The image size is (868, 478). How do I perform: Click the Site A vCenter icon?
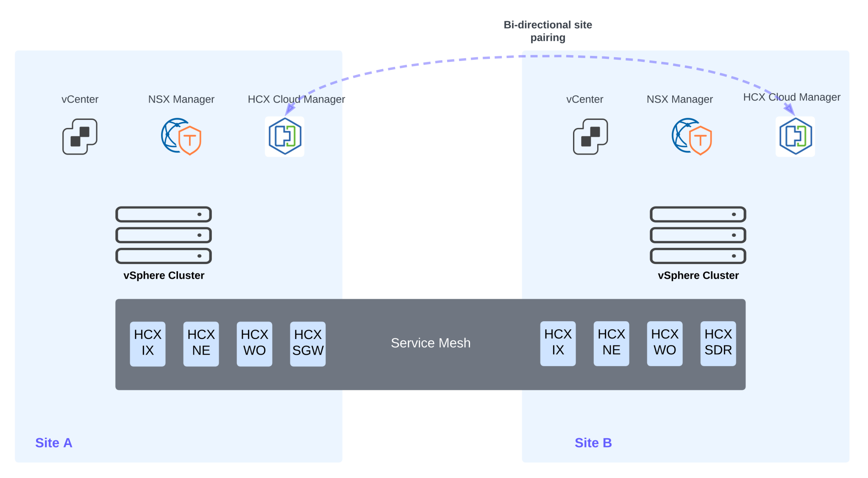coord(80,136)
